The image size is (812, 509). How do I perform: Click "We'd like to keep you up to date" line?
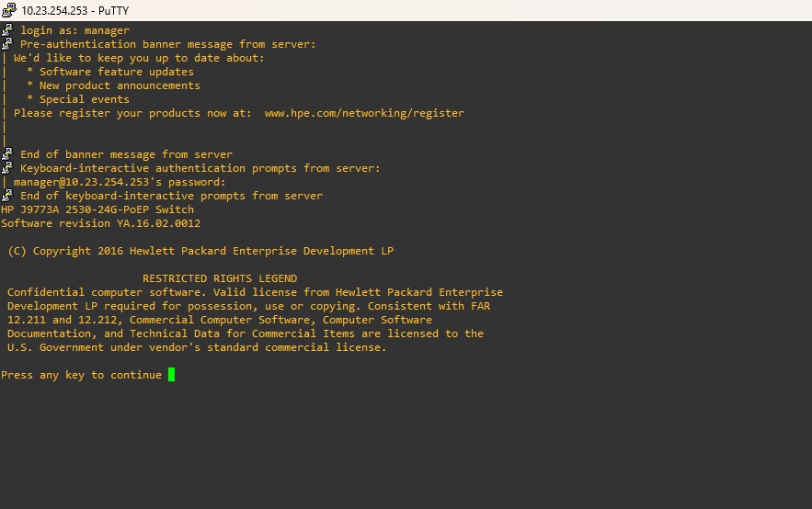[139, 58]
